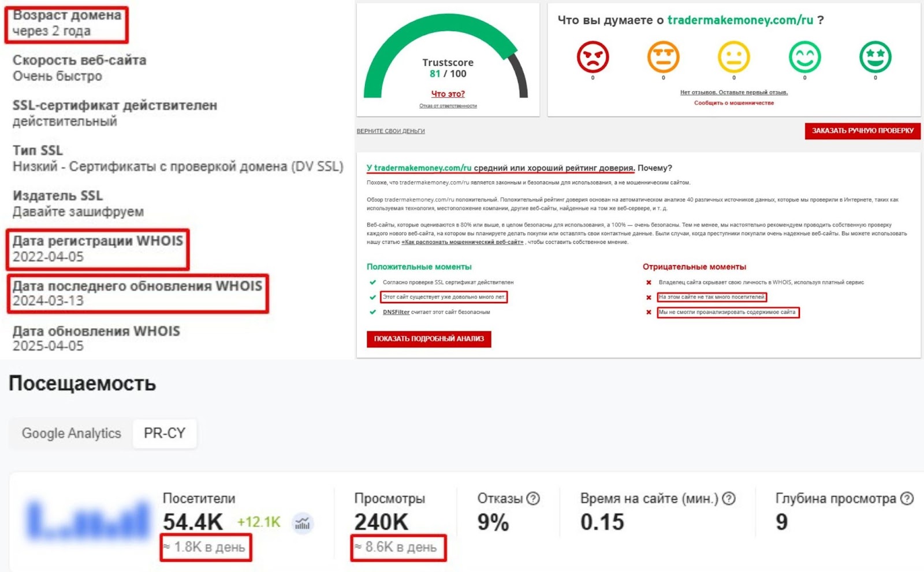Click ЗАКАЗАТЬ РУЧНУЮ ПРОВЕРКУ button
The height and width of the screenshot is (572, 924).
click(863, 131)
